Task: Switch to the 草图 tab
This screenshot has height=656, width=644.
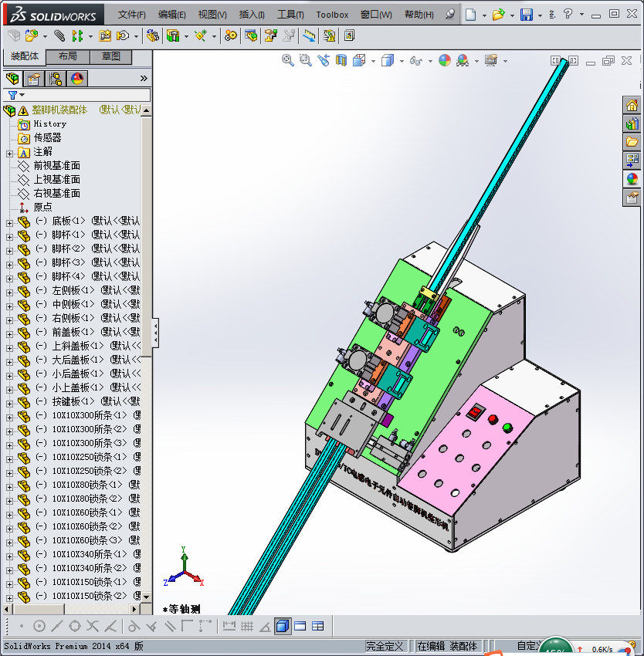Action: (x=111, y=56)
